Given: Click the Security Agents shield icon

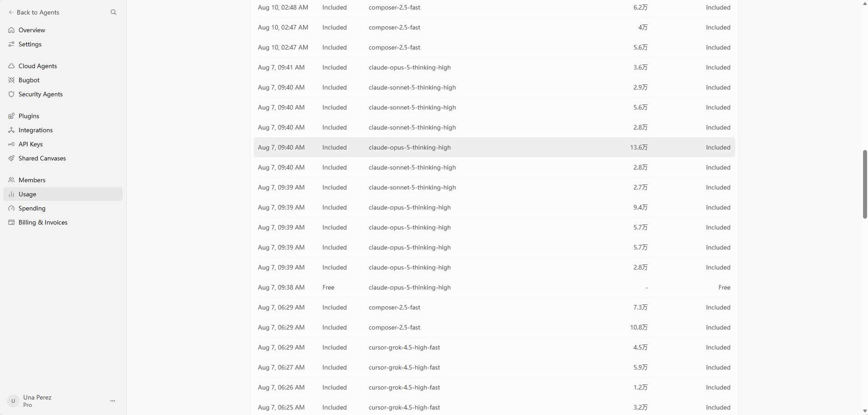Looking at the screenshot, I should (x=11, y=94).
